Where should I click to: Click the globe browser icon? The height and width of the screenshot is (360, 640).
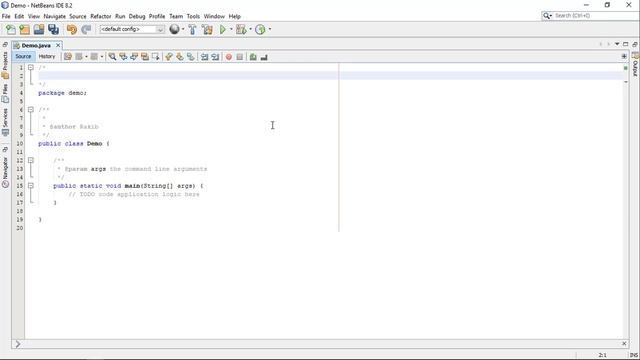(x=174, y=29)
